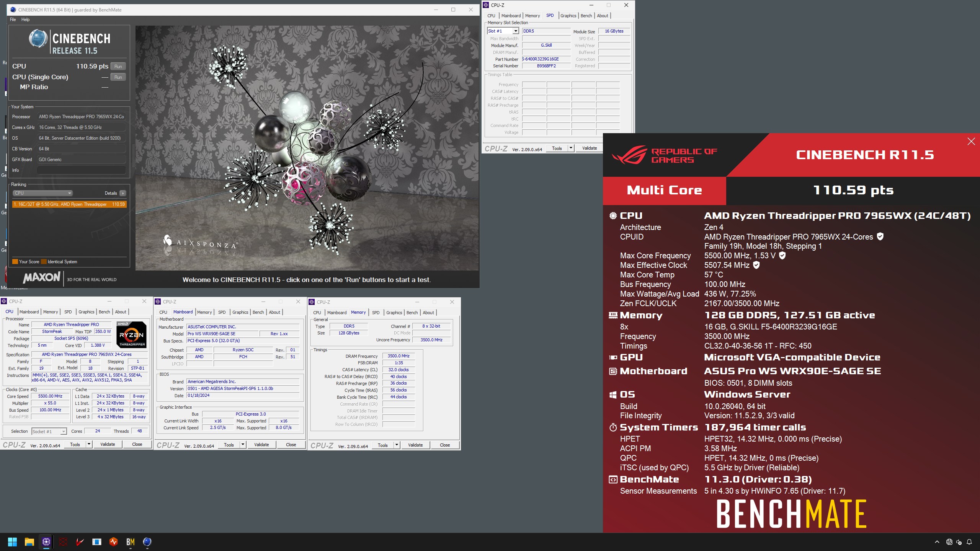Click the Cinebench blue sphere taskbar icon

pos(147,541)
